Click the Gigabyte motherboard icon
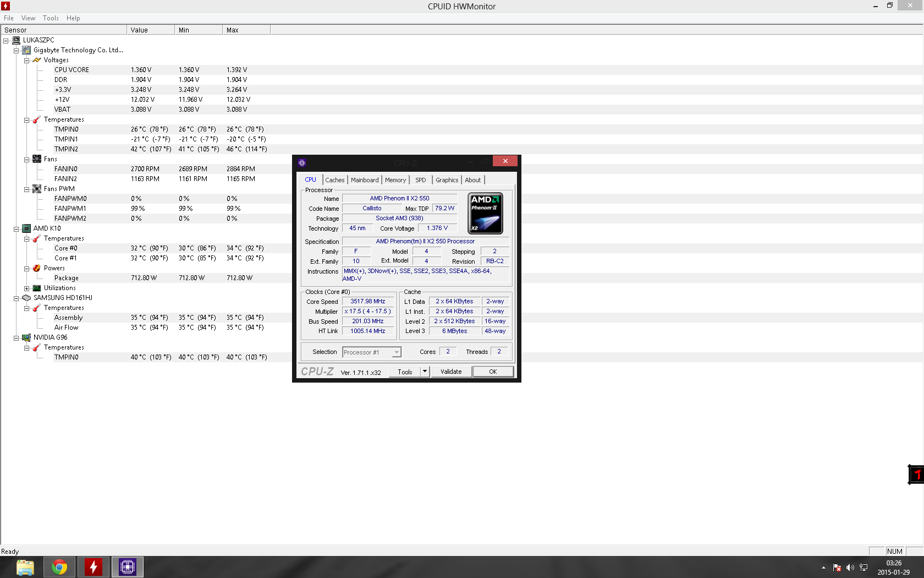 (26, 50)
